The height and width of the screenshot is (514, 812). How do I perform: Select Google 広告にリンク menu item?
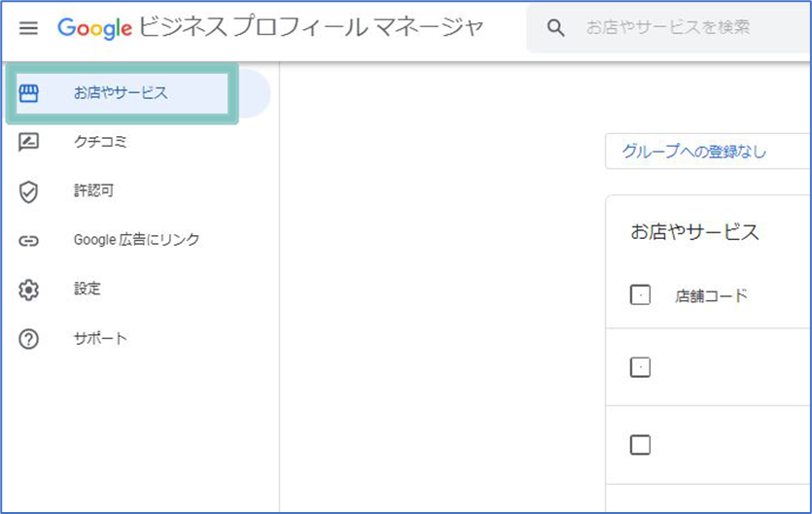[136, 240]
